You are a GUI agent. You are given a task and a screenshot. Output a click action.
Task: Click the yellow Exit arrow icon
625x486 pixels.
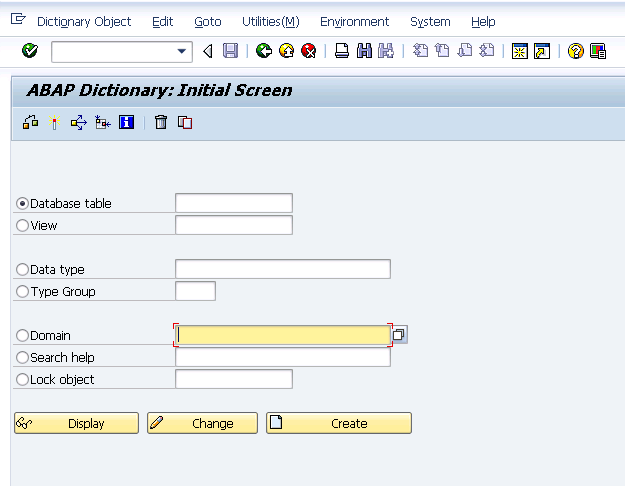pyautogui.click(x=286, y=51)
